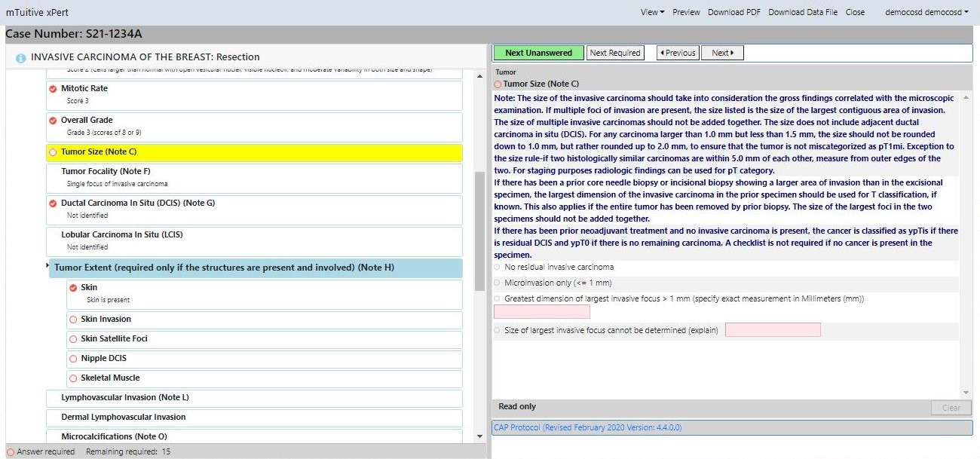Click the exact measurement millimeters input field
The width and height of the screenshot is (980, 459).
[541, 311]
